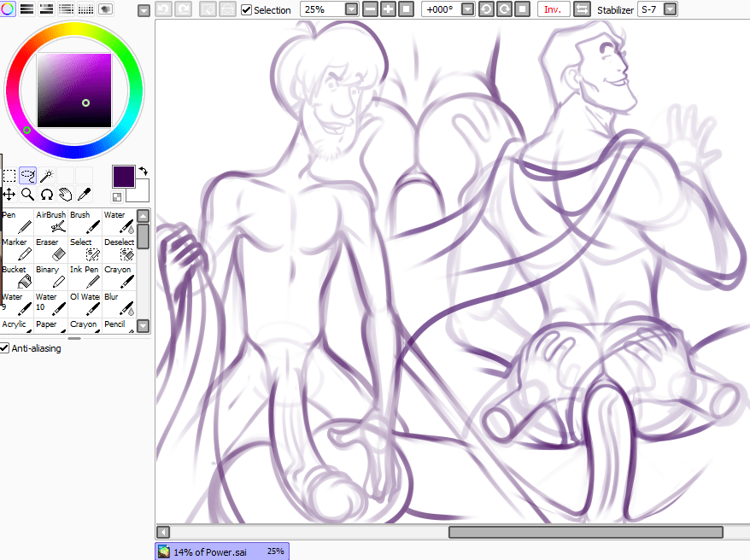750x560 pixels.
Task: Select the Eraser tool
Action: pos(50,249)
